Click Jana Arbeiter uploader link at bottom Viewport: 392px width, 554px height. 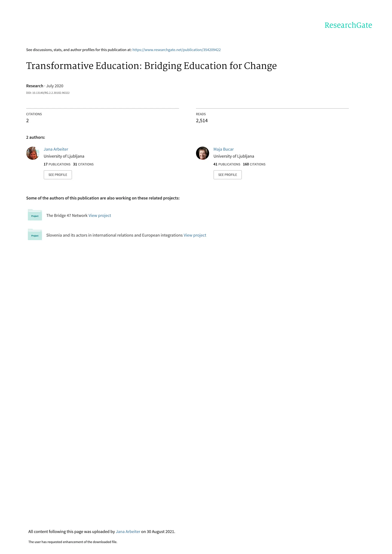(x=128, y=532)
